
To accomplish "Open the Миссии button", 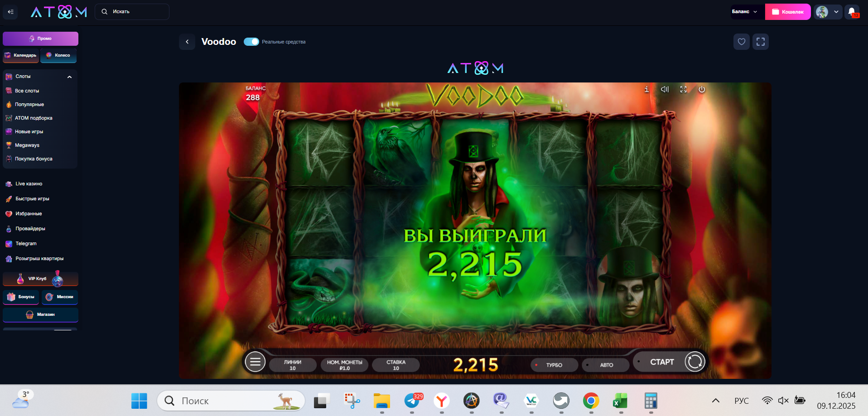I will (60, 297).
